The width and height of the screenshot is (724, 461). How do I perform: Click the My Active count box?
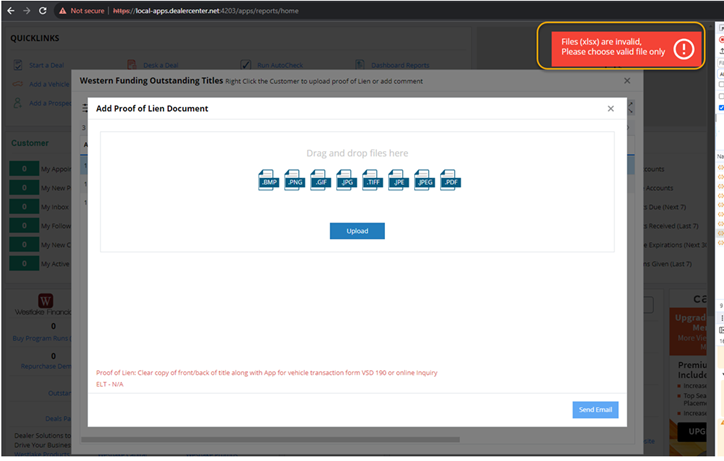pos(24,264)
